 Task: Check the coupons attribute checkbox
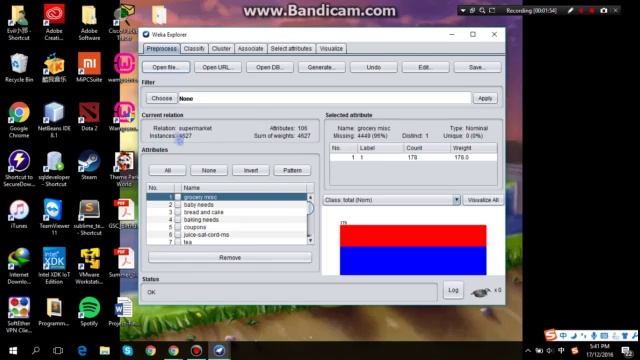click(178, 227)
